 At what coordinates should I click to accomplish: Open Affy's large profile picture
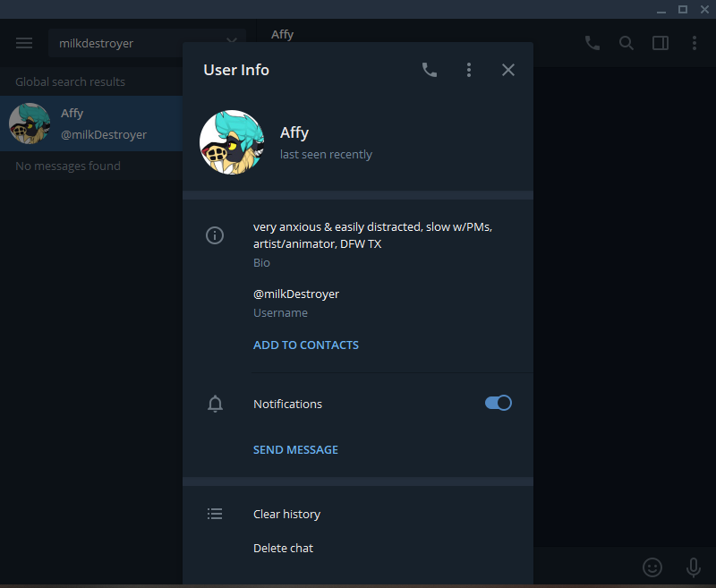coord(232,142)
